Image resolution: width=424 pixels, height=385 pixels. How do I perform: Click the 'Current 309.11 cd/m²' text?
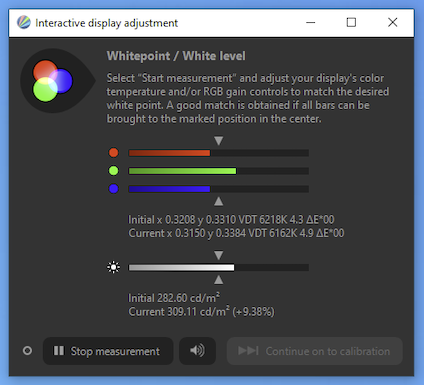coord(179,312)
